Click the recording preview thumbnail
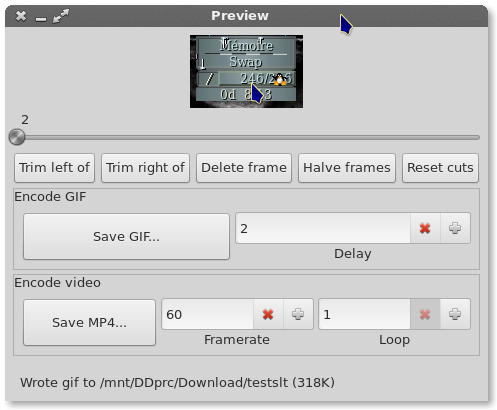Screen dimensions: 497x410 (x=246, y=71)
